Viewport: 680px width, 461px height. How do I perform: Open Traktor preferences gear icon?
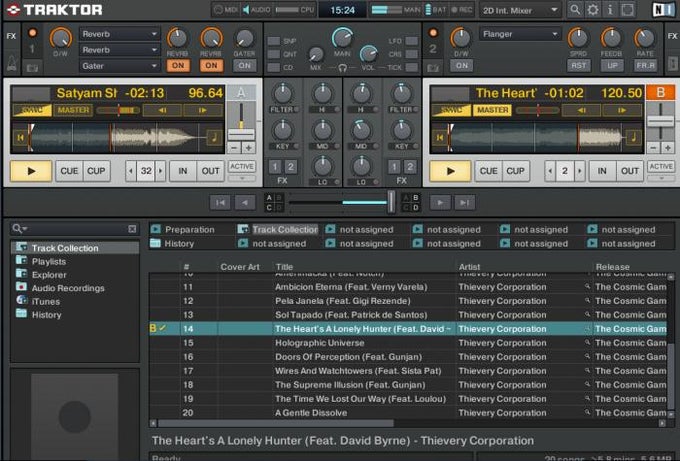592,10
